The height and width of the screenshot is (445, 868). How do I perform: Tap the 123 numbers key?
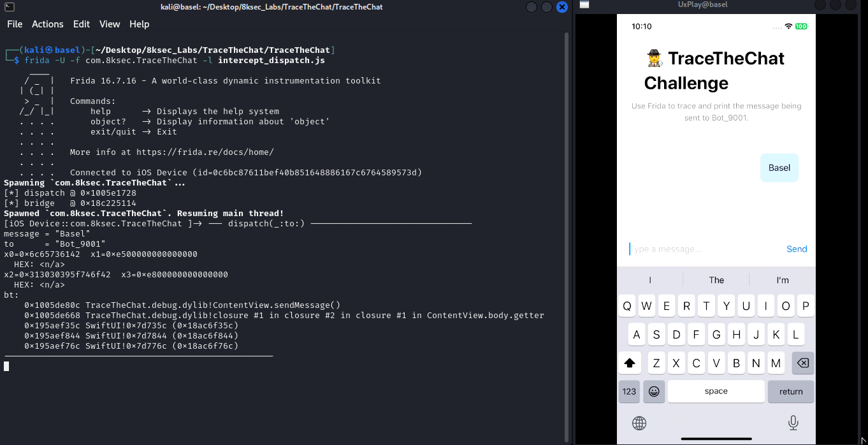pos(630,391)
